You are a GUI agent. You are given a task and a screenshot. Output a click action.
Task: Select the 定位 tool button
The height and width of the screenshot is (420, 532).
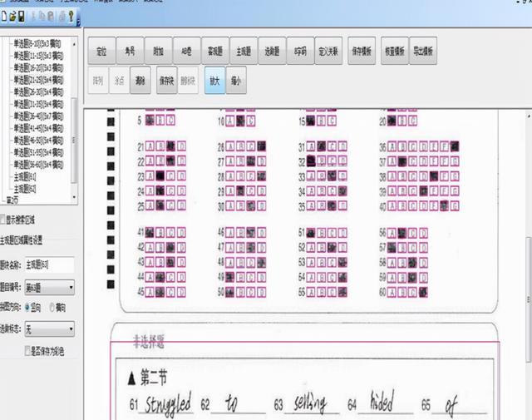click(x=101, y=51)
